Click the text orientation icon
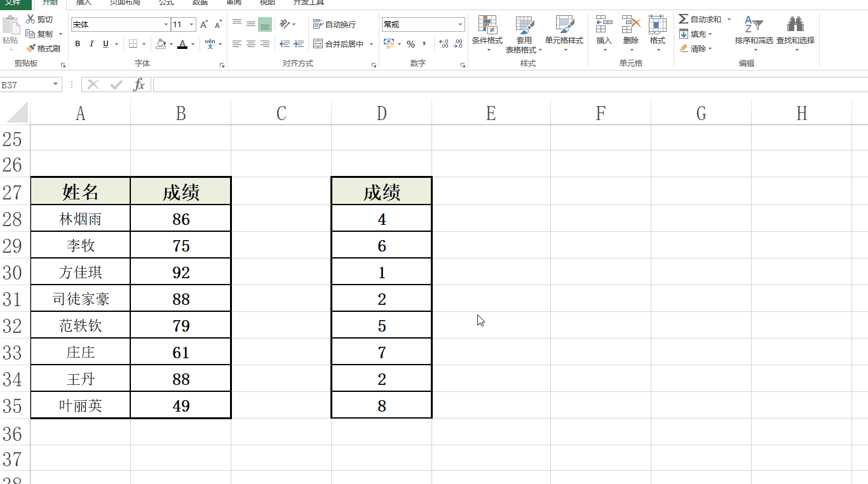868x484 pixels. click(285, 24)
